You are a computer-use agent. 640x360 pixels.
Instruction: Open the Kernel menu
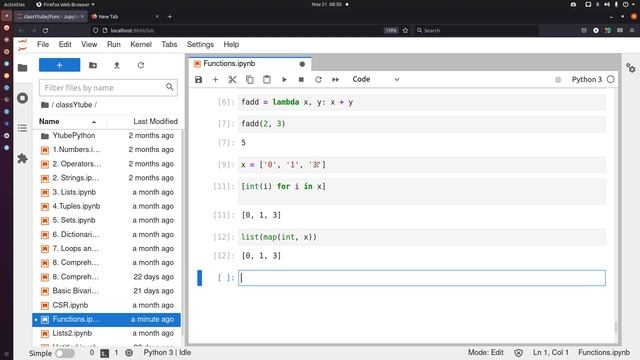click(x=141, y=44)
